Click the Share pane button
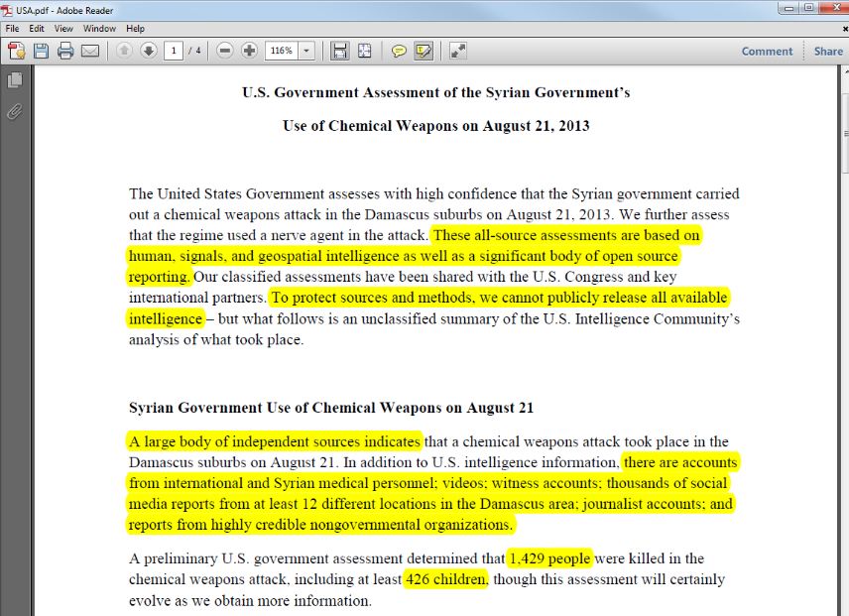 (828, 51)
